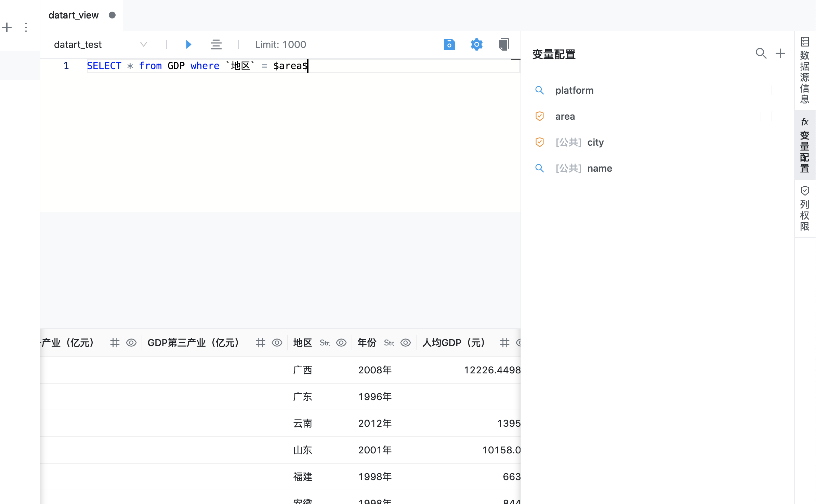816x504 pixels.
Task: Toggle visibility of 产业（亿元） leftmost column
Action: coord(131,343)
